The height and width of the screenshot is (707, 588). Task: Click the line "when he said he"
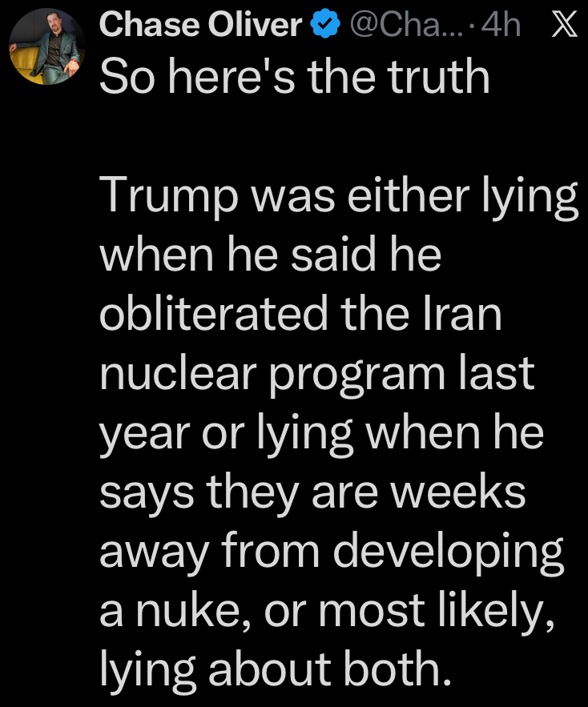pyautogui.click(x=270, y=255)
